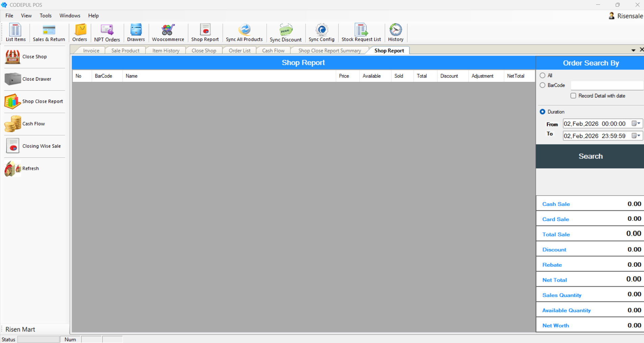Click the Sync All Products icon
This screenshot has height=343, width=644.
[x=244, y=32]
